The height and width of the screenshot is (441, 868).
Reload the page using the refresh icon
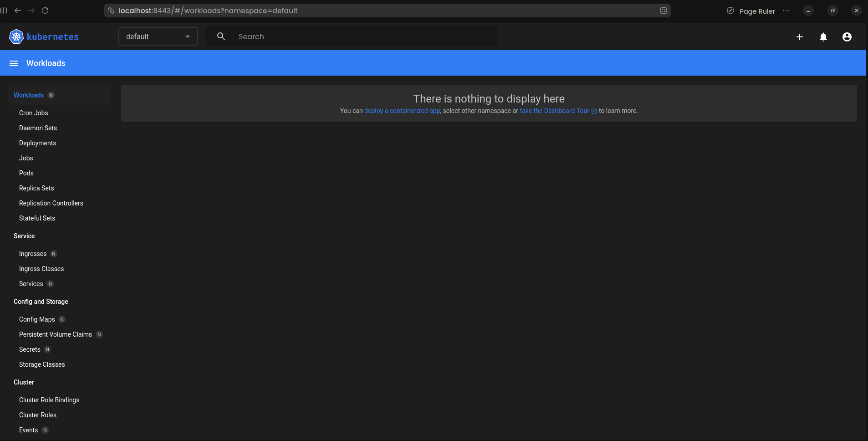[x=45, y=10]
